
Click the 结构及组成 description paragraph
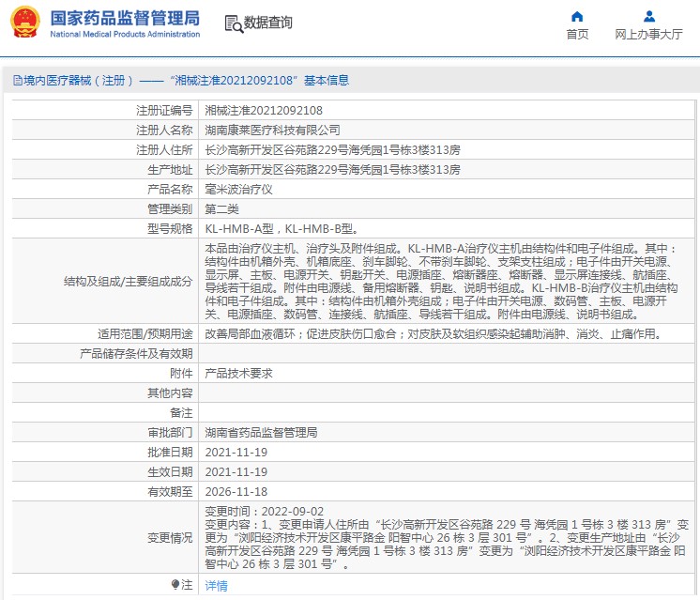[x=441, y=282]
